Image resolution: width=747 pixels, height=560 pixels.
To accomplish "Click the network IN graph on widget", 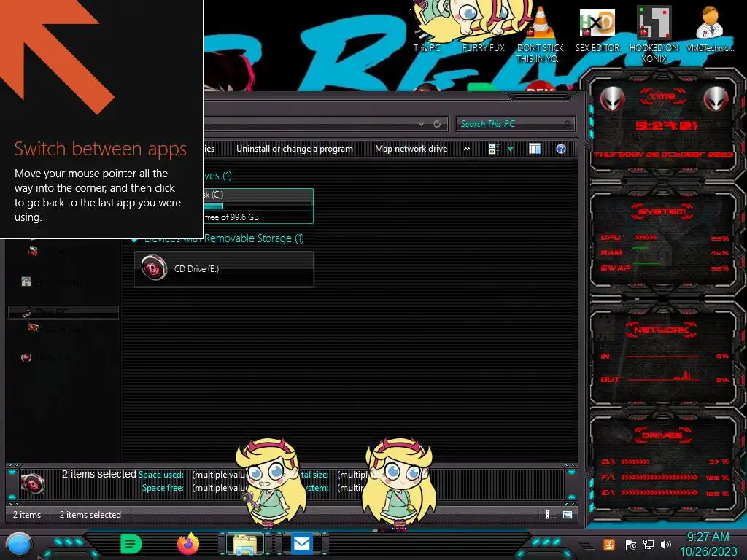I will point(663,356).
